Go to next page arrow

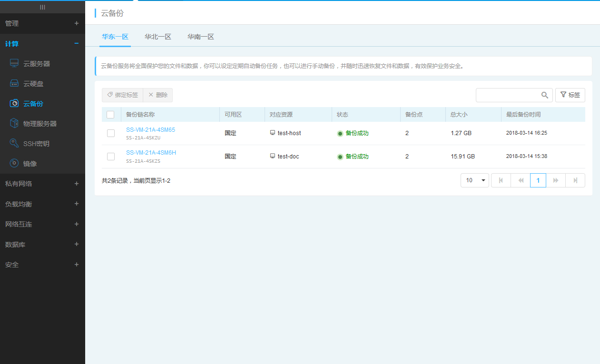[556, 180]
